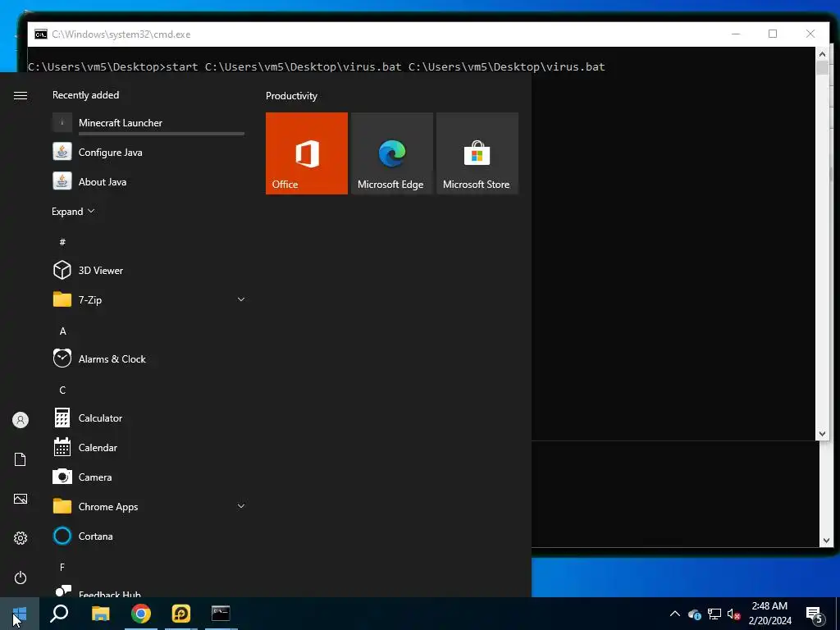Minimize the cmd.exe window
This screenshot has height=630, width=840.
point(736,34)
